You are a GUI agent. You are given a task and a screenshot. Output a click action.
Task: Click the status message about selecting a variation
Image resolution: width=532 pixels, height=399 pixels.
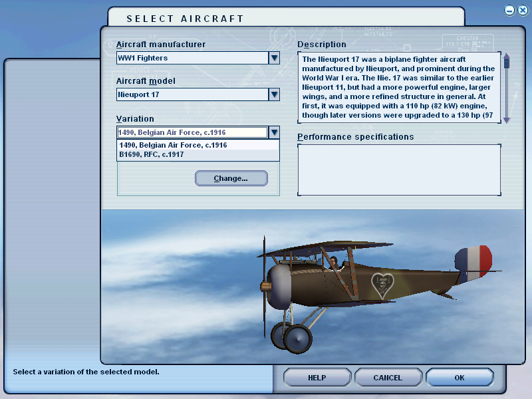point(86,372)
